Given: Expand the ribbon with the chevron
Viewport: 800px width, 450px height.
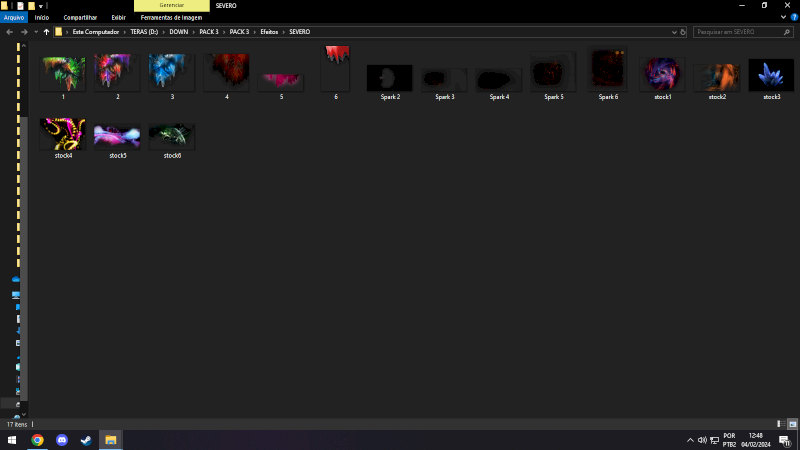Looking at the screenshot, I should [x=783, y=17].
